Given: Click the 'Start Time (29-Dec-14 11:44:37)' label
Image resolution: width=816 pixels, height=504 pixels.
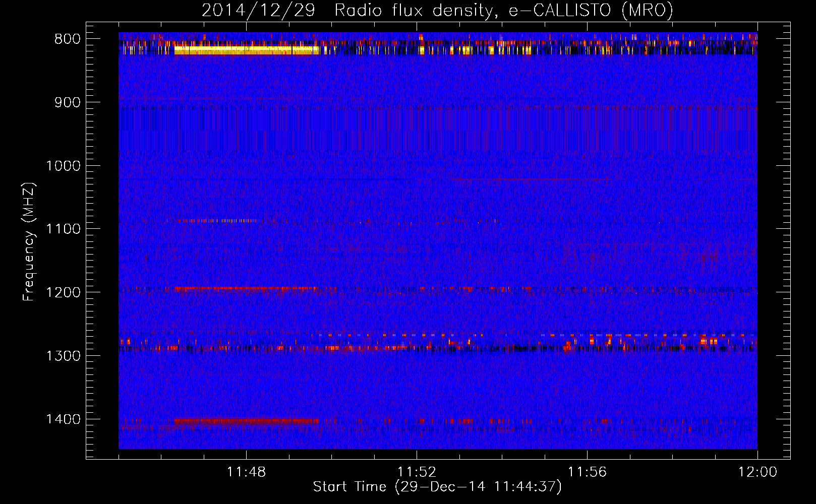Looking at the screenshot, I should (x=437, y=487).
